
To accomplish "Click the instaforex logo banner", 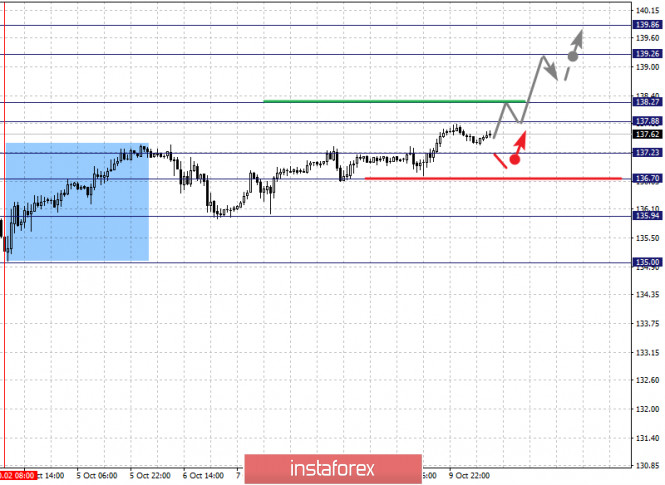I will coord(333,469).
